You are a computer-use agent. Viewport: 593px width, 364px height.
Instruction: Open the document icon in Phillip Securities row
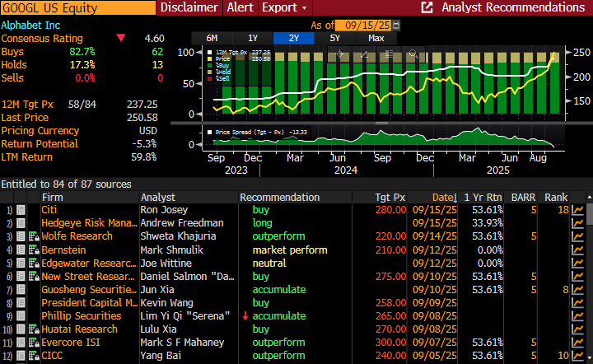coord(21,316)
